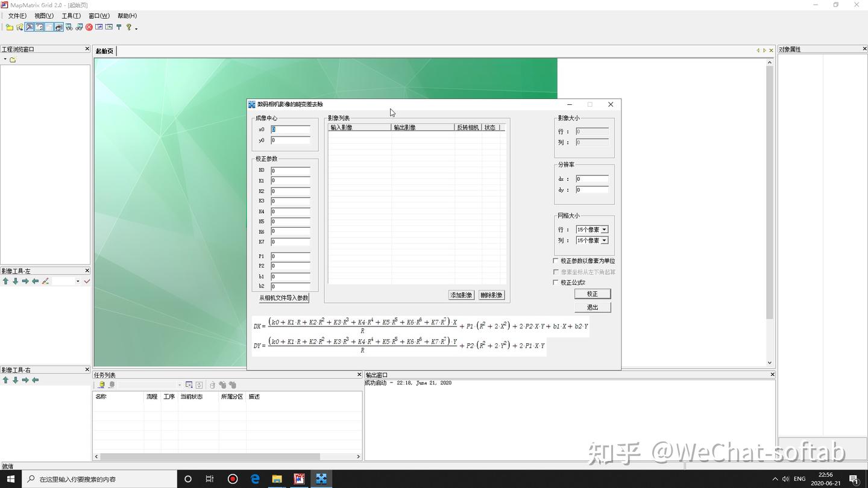Switch to the 起始页 tab

point(103,51)
